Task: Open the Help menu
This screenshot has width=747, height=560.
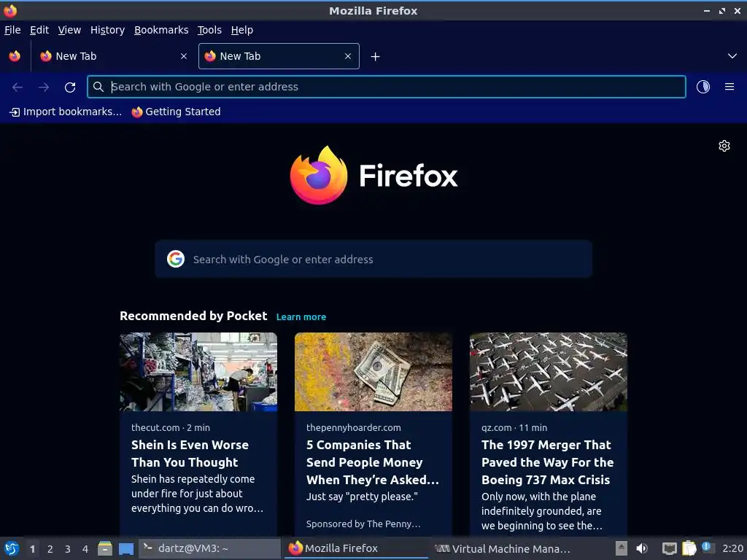Action: pyautogui.click(x=242, y=30)
